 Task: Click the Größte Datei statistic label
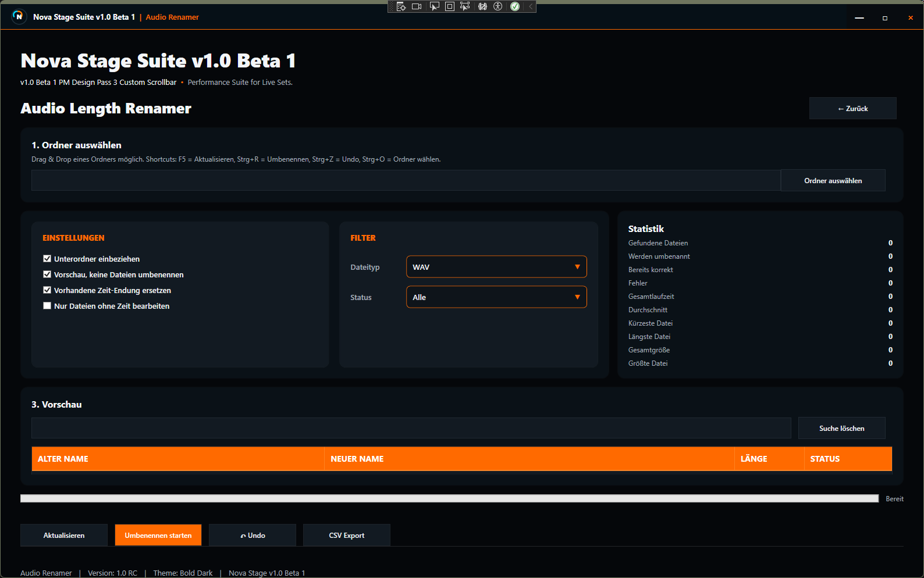(x=648, y=363)
